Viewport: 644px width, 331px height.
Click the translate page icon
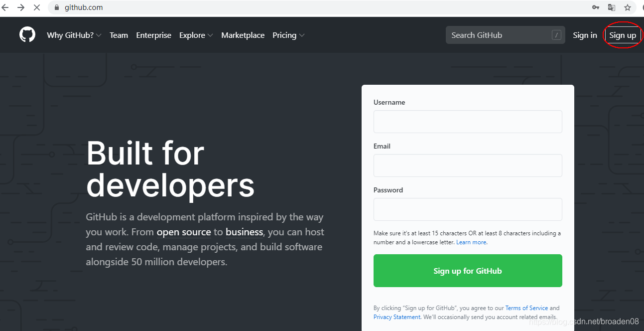click(611, 7)
